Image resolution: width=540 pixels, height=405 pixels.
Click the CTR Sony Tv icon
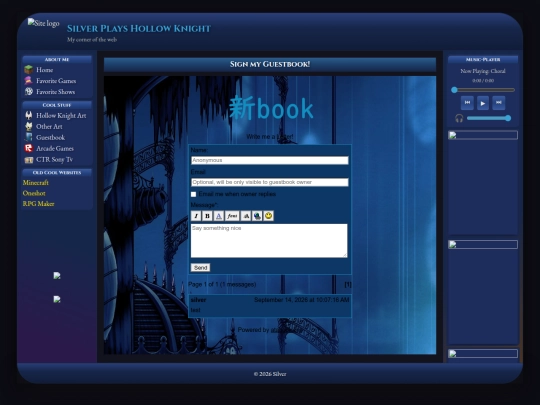pyautogui.click(x=29, y=160)
